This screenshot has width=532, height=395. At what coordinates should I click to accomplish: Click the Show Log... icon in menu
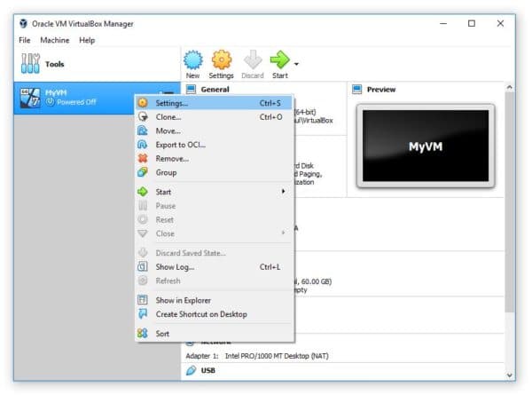142,266
